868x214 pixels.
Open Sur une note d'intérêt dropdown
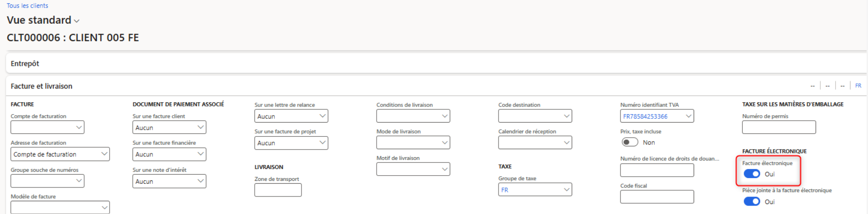pos(169,181)
